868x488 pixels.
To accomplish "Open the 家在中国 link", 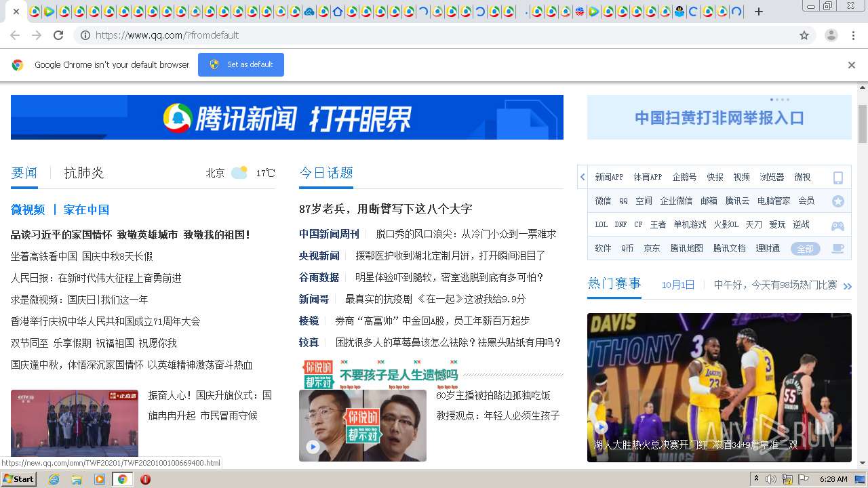I will [x=86, y=209].
